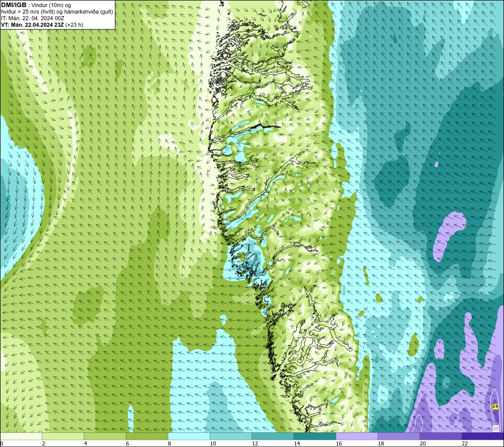Click the scale value '10'
This screenshot has height=447, width=504.
coord(213,443)
